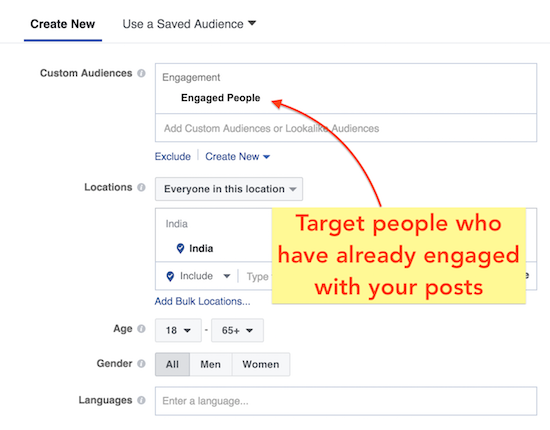This screenshot has height=430, width=550.
Task: Select All gender option
Action: click(x=172, y=364)
